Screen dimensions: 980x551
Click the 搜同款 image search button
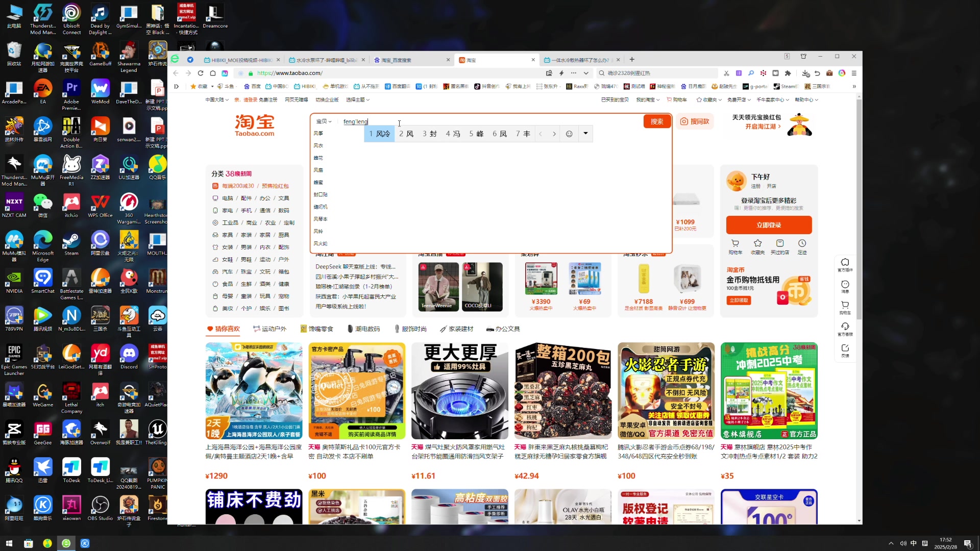click(695, 121)
